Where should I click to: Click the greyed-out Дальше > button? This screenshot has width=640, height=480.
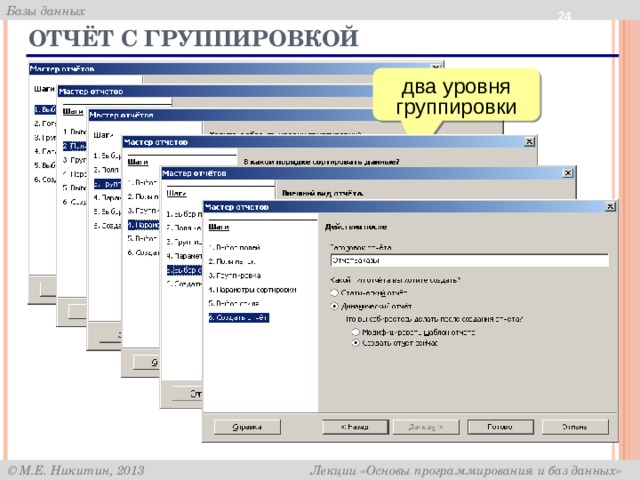click(x=426, y=427)
